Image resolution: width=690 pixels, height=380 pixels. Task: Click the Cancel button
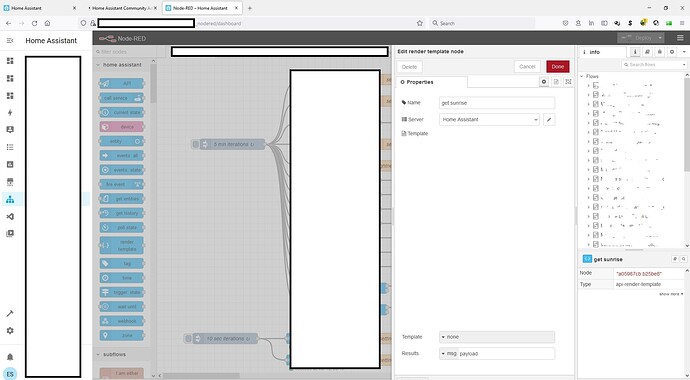pyautogui.click(x=527, y=66)
